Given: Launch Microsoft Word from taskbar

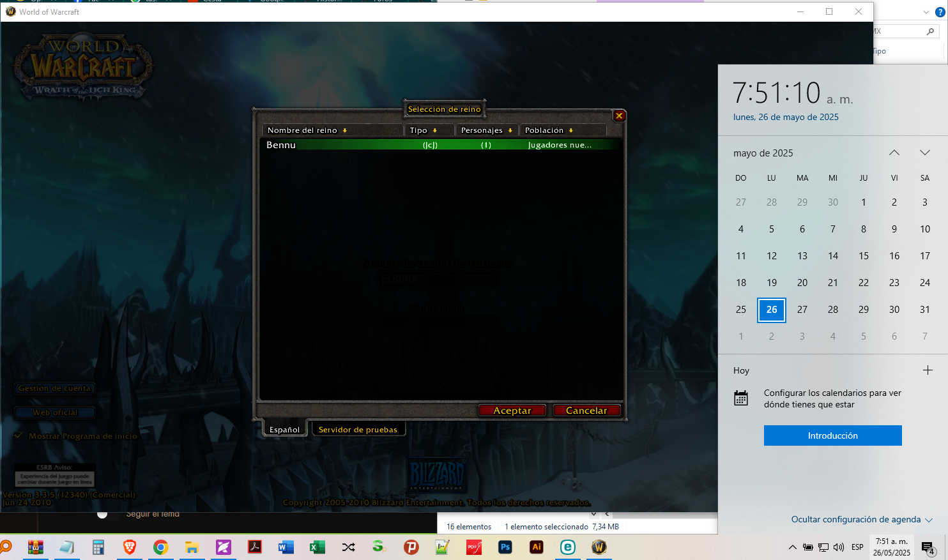Looking at the screenshot, I should (x=286, y=547).
